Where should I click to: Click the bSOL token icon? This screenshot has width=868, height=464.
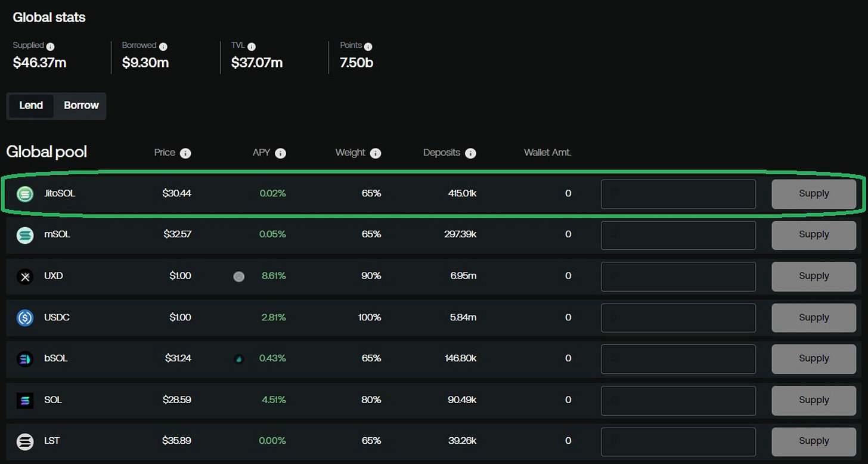point(24,358)
